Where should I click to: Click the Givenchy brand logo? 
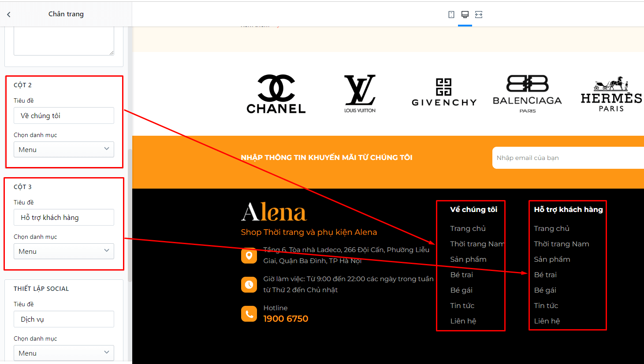pyautogui.click(x=444, y=93)
